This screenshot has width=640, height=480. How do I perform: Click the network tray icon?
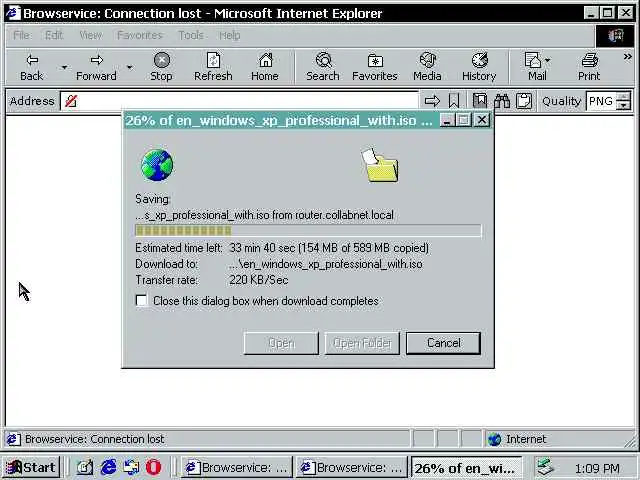(x=544, y=467)
